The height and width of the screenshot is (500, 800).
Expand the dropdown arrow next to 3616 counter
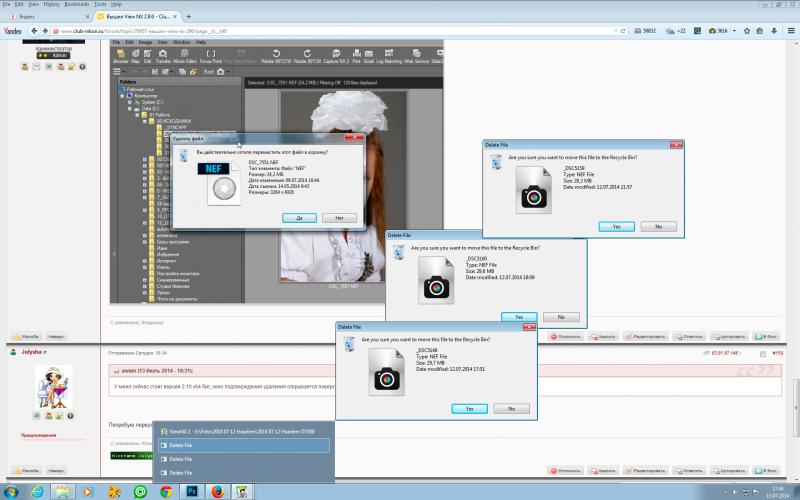point(734,31)
